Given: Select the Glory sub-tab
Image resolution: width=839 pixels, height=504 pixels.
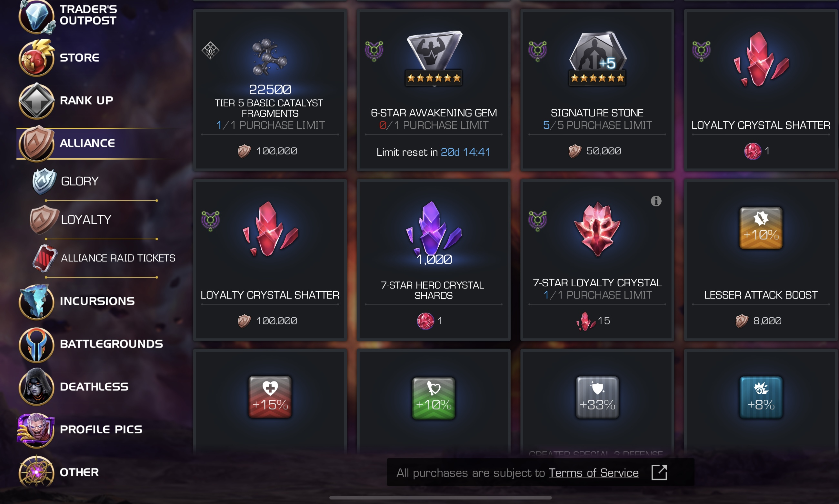Looking at the screenshot, I should pos(80,181).
